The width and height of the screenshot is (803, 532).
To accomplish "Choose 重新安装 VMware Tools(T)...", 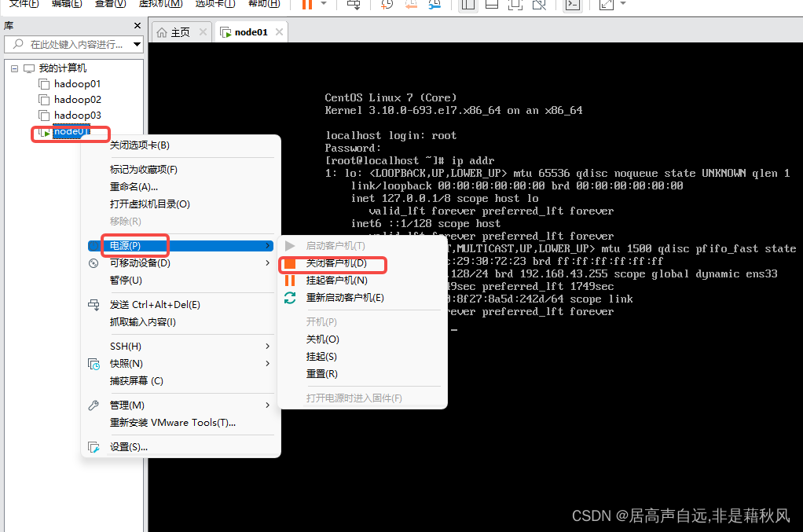I will pos(173,423).
